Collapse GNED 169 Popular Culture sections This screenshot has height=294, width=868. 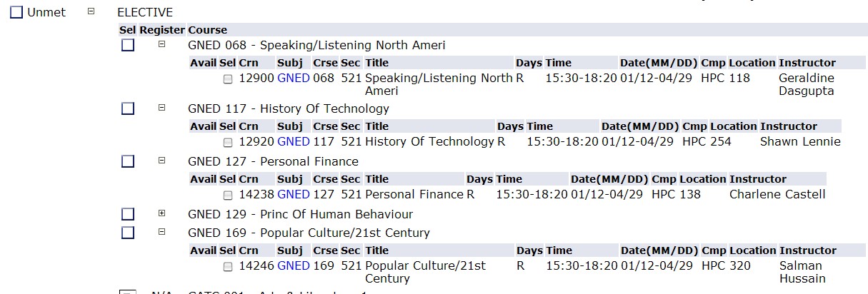(161, 232)
